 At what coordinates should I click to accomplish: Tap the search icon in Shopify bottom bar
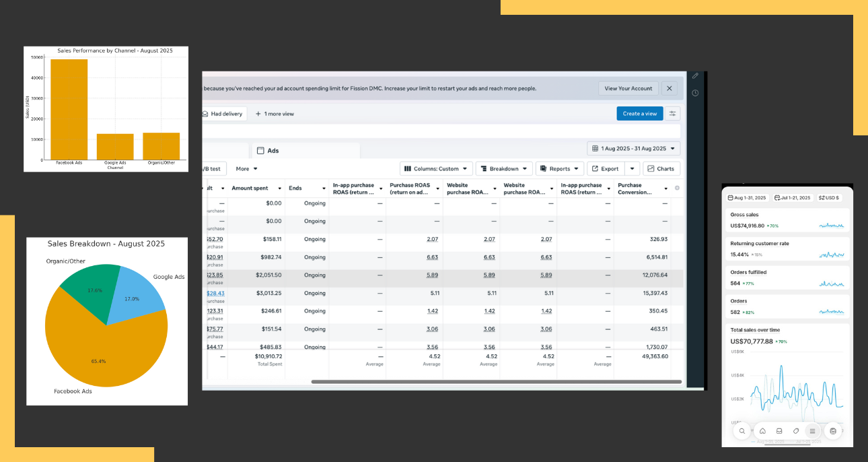(x=742, y=431)
